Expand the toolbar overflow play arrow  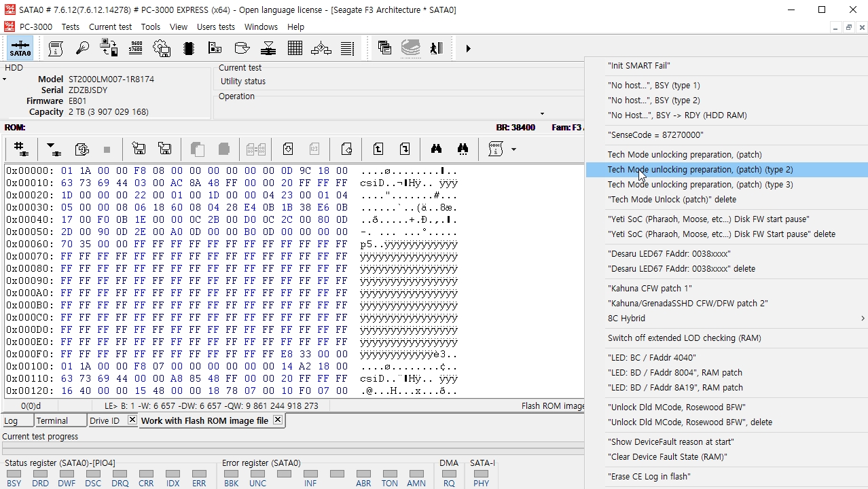468,48
